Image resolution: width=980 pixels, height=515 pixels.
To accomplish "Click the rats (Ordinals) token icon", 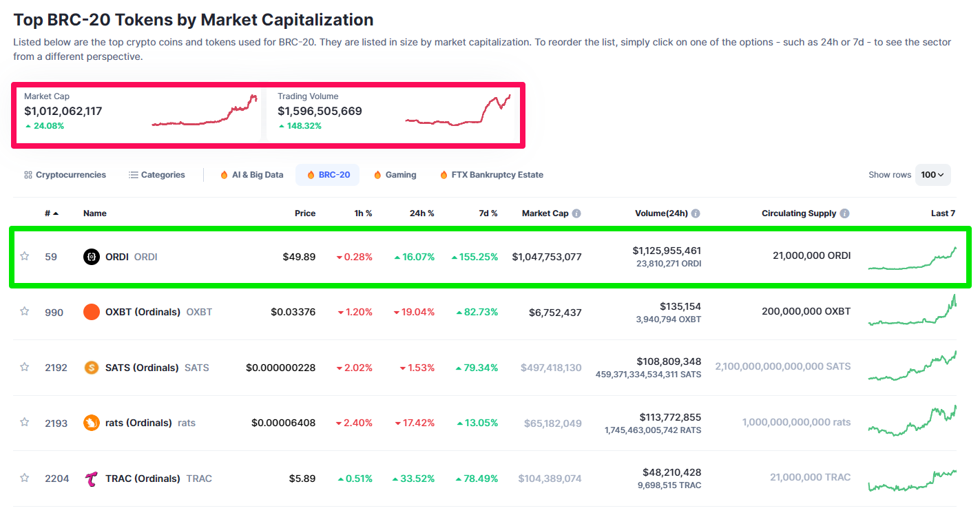I will click(x=92, y=423).
